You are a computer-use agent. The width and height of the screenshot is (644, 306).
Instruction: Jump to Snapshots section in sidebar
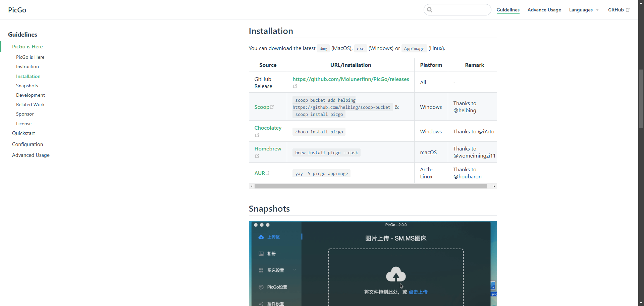pyautogui.click(x=27, y=86)
